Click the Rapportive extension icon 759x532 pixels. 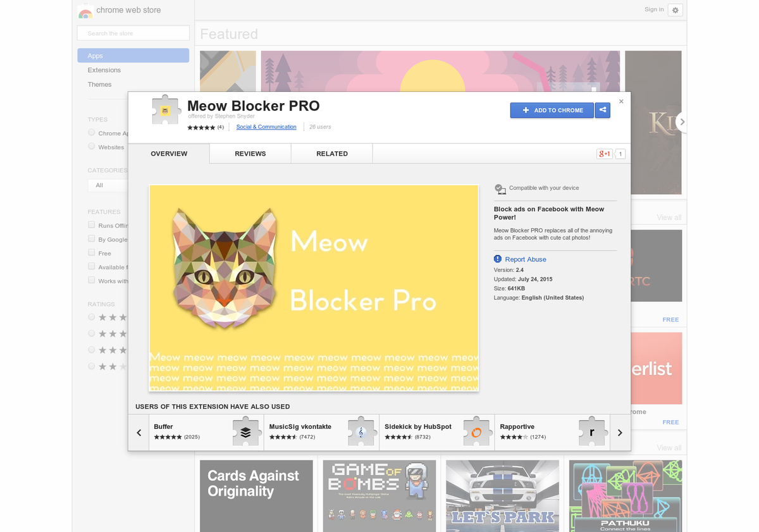pyautogui.click(x=592, y=432)
